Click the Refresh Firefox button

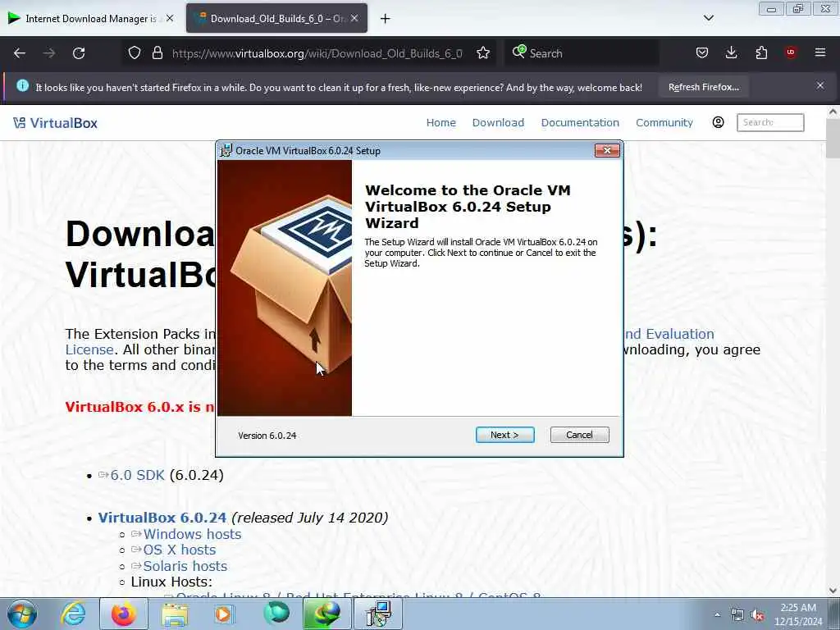(703, 87)
